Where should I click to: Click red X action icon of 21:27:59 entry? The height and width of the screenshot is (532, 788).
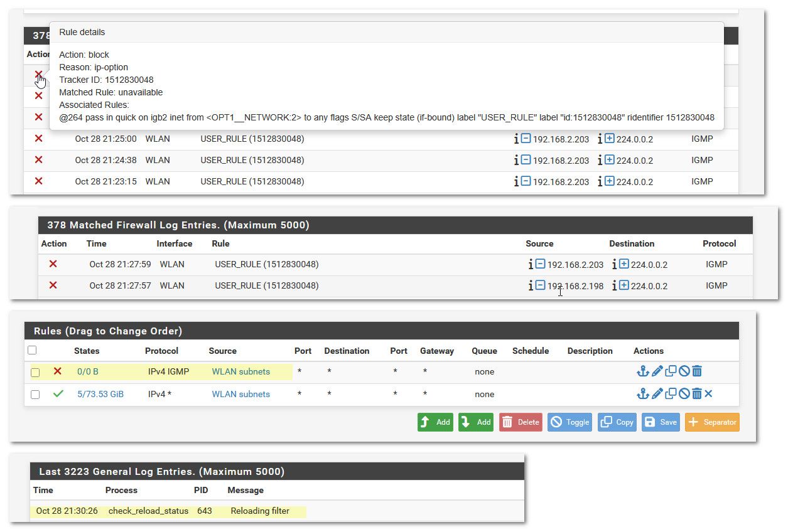pyautogui.click(x=53, y=264)
